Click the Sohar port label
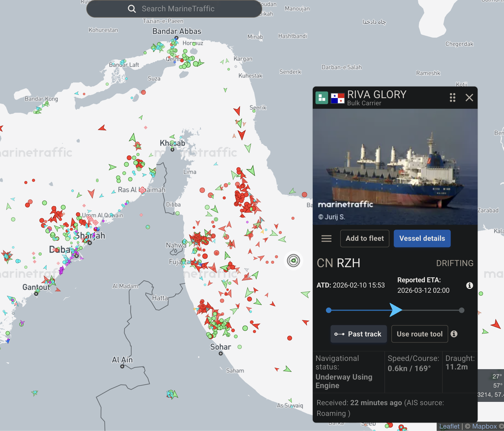 pos(221,347)
